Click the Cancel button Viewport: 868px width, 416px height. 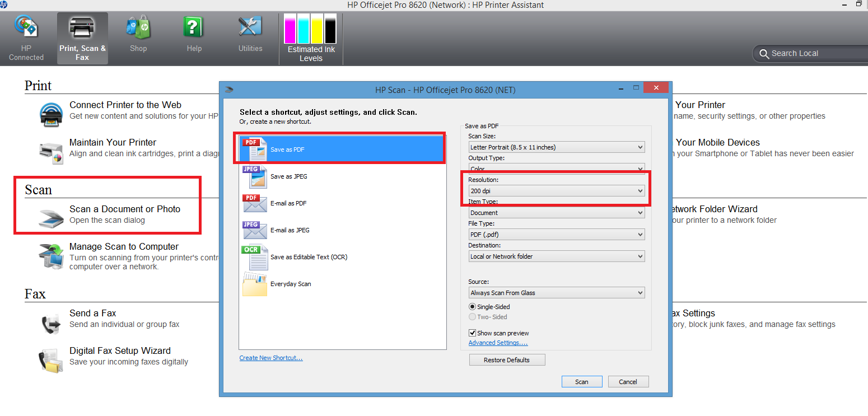(628, 382)
